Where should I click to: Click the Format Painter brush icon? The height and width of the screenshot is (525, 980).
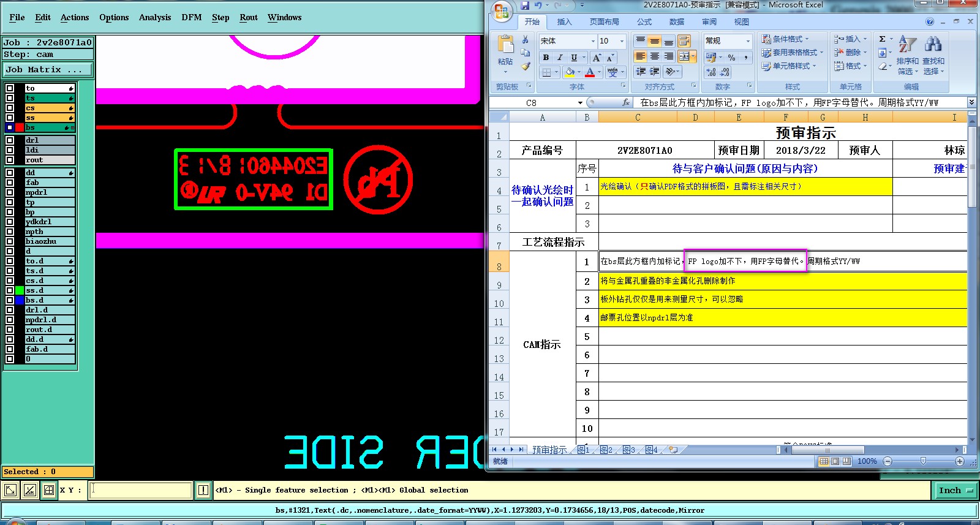click(x=526, y=66)
